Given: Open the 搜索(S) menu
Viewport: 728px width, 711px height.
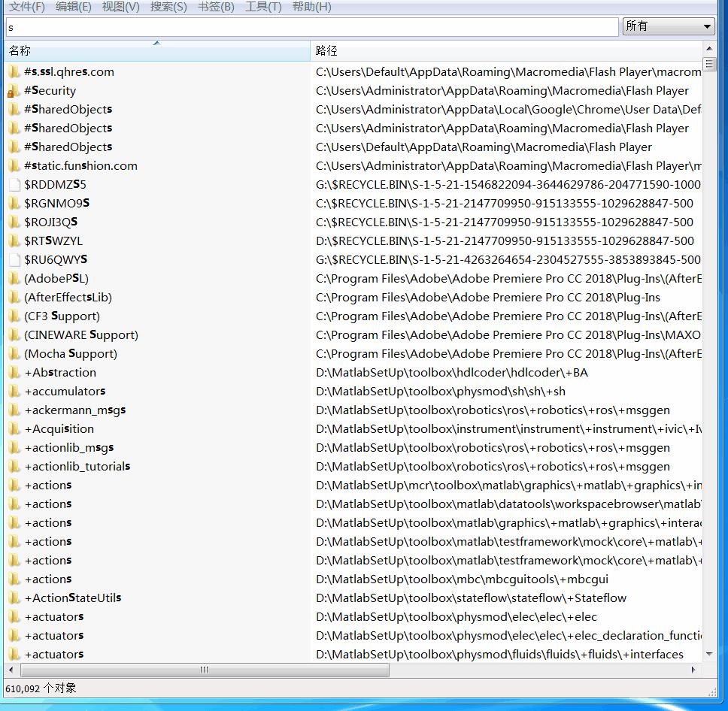Looking at the screenshot, I should 168,7.
